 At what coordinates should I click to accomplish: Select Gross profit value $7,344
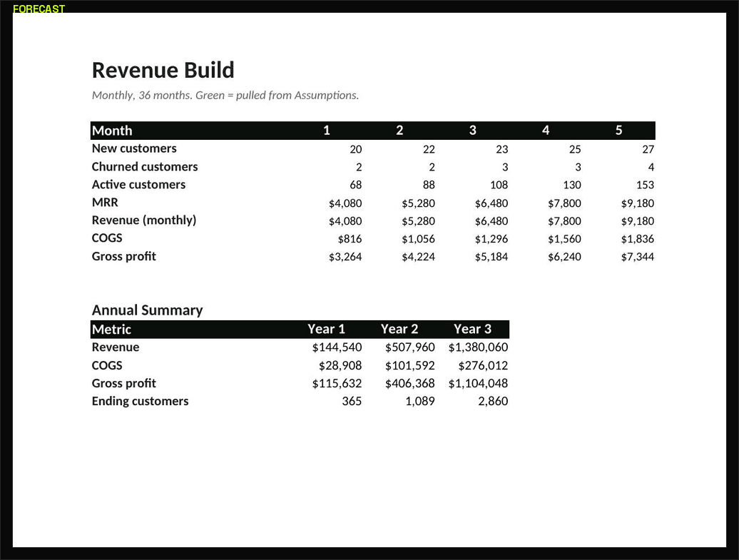click(638, 257)
